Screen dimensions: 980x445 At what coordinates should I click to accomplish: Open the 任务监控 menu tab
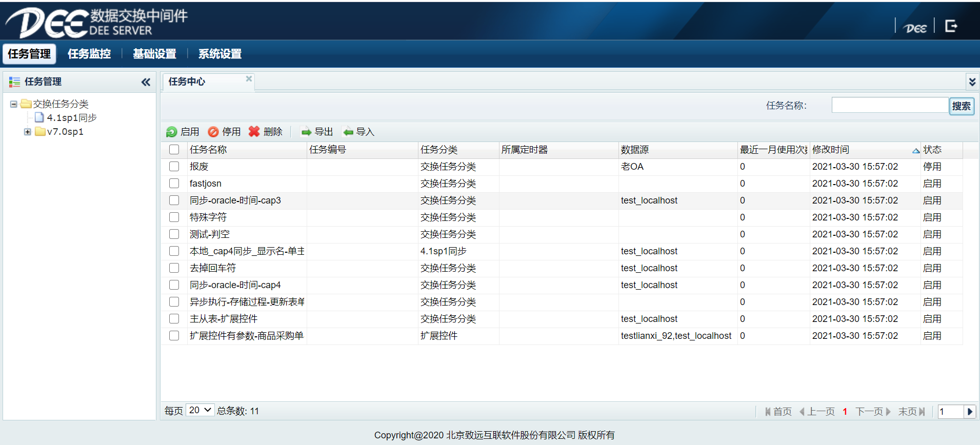pos(89,54)
